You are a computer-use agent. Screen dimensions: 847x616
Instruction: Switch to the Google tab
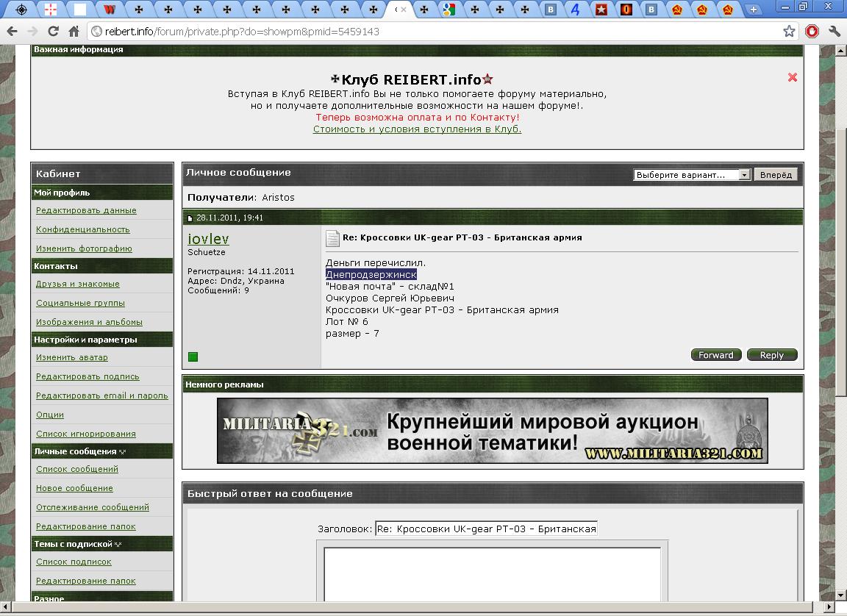point(448,10)
